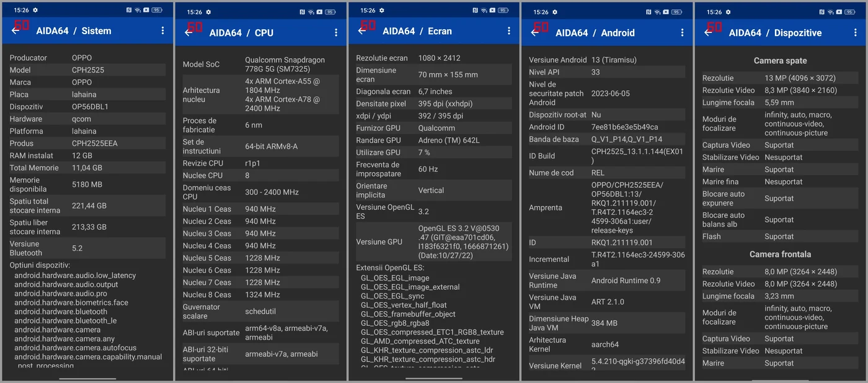
Task: Select the Guvernator scalare schedutil row
Action: (260, 311)
